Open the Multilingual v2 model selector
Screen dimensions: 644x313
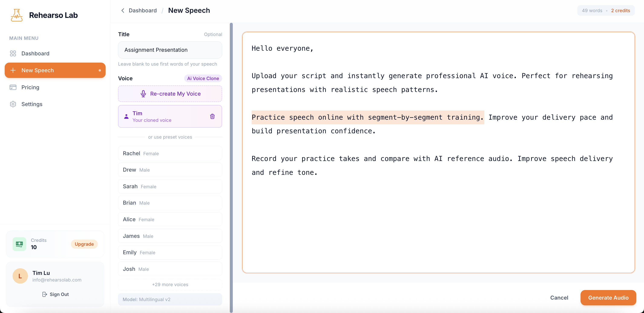click(170, 299)
